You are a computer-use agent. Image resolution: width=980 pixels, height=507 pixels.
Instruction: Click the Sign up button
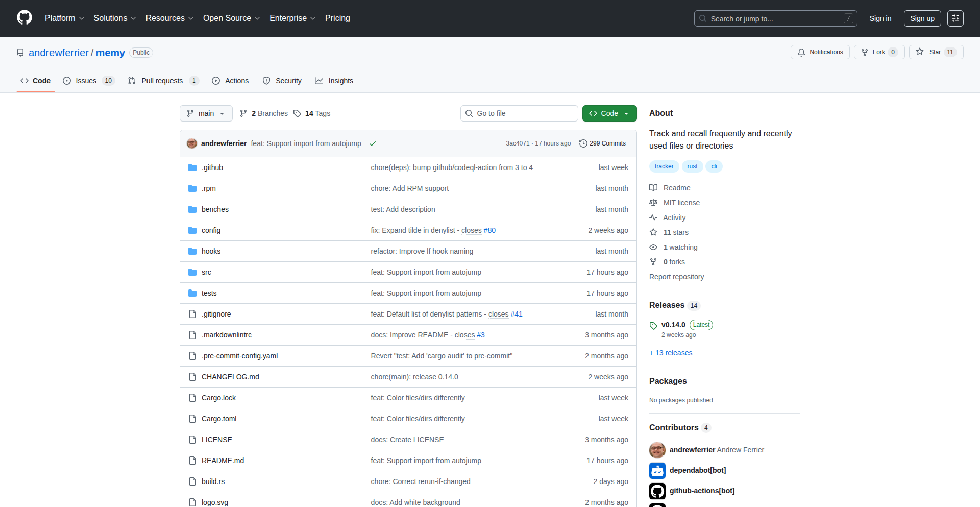922,18
